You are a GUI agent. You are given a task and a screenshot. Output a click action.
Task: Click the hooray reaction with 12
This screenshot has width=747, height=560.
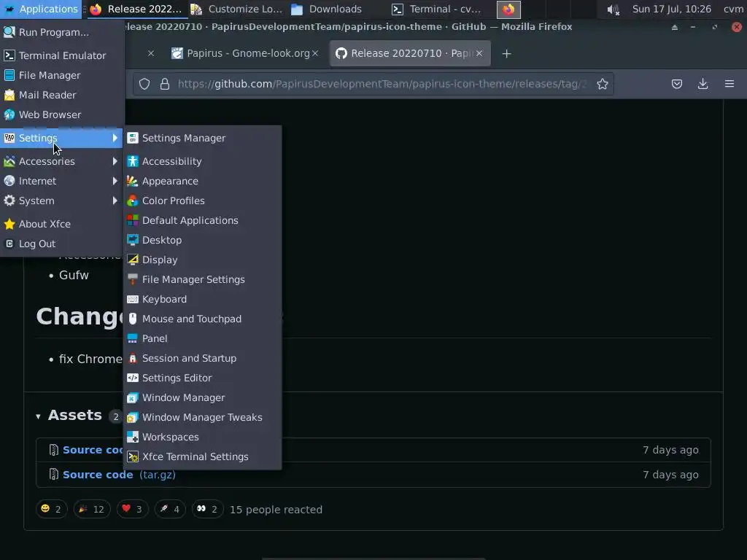(x=92, y=510)
